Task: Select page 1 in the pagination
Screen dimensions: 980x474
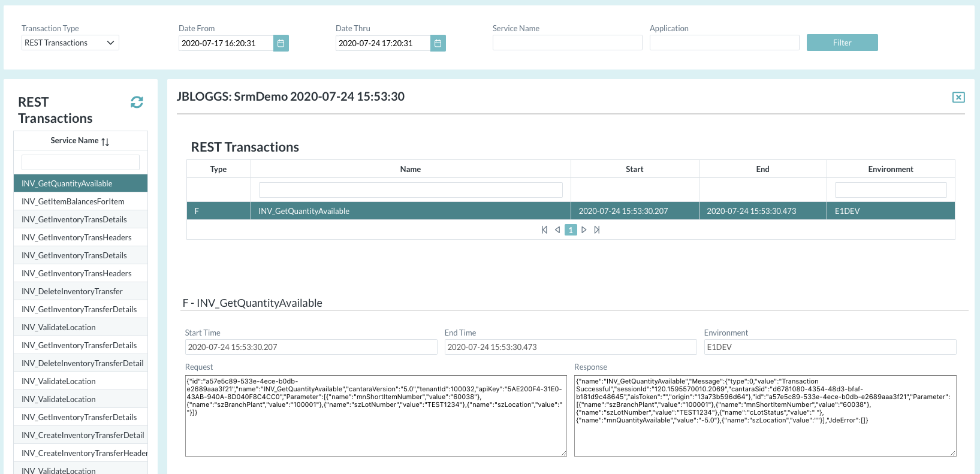Action: [x=571, y=230]
